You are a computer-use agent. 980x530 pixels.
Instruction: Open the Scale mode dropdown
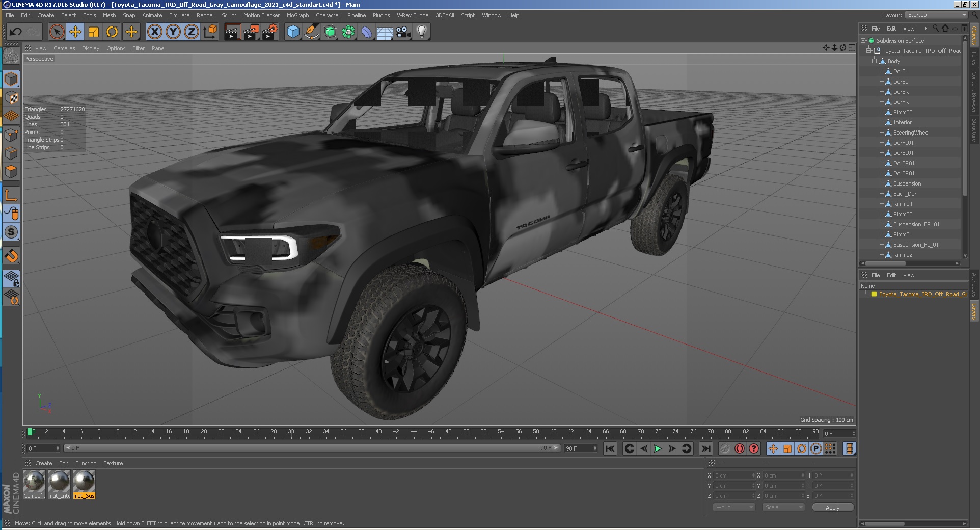(783, 507)
